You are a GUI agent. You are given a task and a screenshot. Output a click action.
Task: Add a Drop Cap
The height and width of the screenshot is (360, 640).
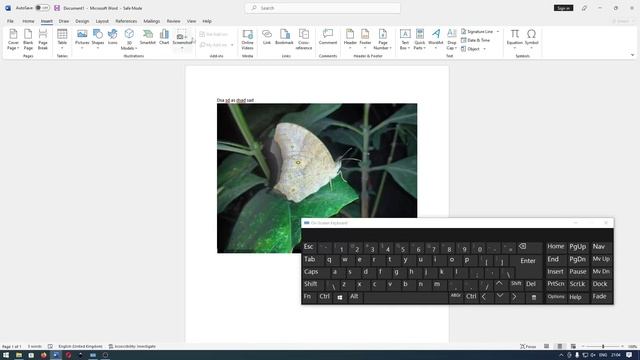451,40
